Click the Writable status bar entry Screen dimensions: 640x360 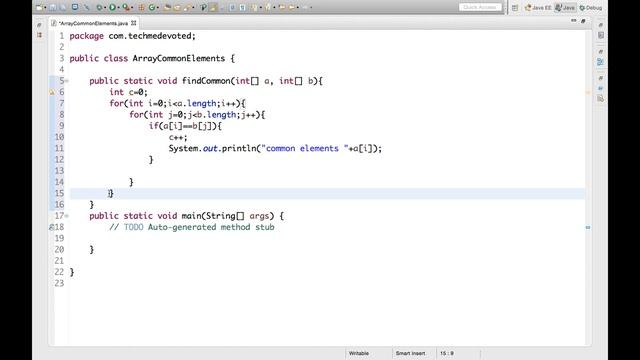[x=359, y=353]
